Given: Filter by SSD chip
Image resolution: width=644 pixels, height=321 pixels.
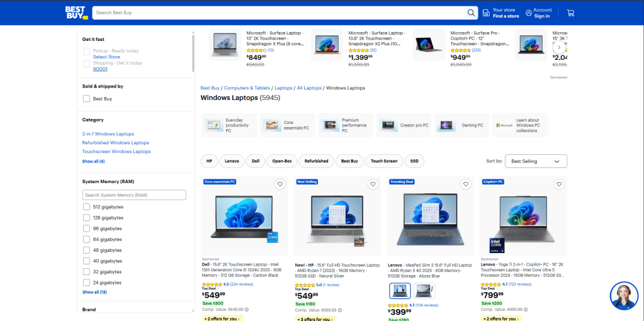Looking at the screenshot, I should (414, 161).
